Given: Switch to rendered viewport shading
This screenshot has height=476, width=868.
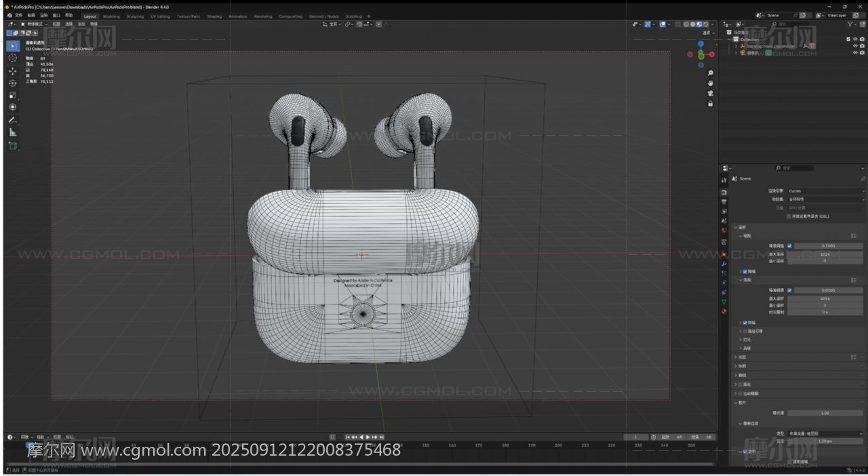Looking at the screenshot, I should tap(706, 24).
